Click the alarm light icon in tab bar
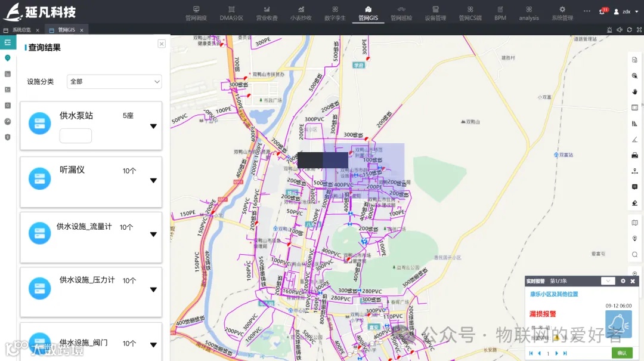The height and width of the screenshot is (361, 644). (609, 30)
